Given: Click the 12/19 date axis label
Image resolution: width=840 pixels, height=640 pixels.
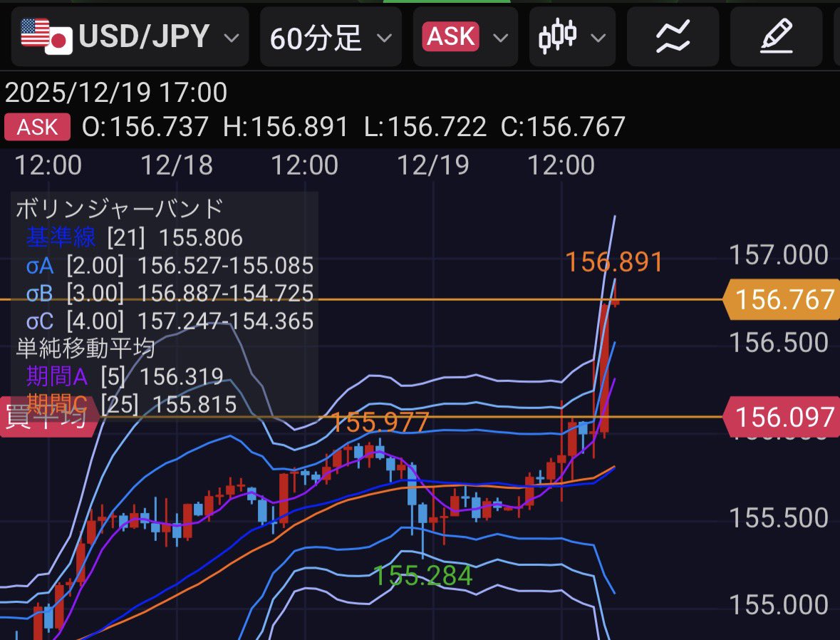Looking at the screenshot, I should click(433, 165).
